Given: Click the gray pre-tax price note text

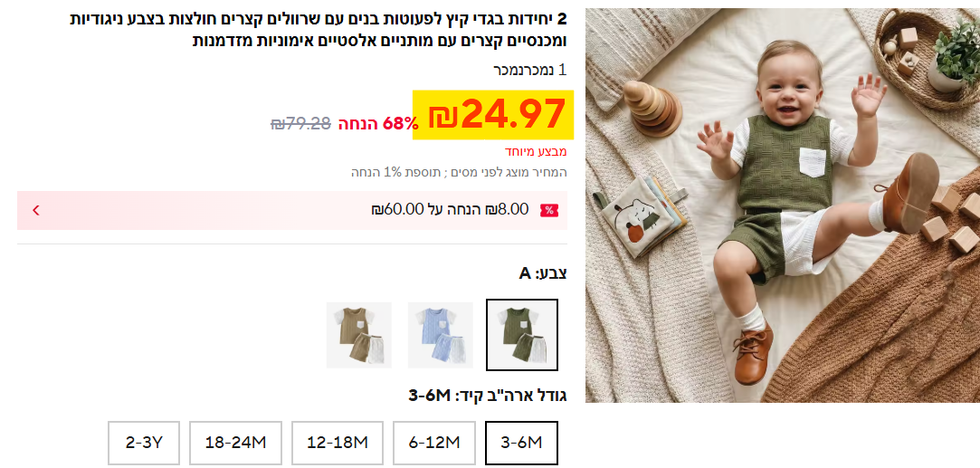Looking at the screenshot, I should point(459,173).
